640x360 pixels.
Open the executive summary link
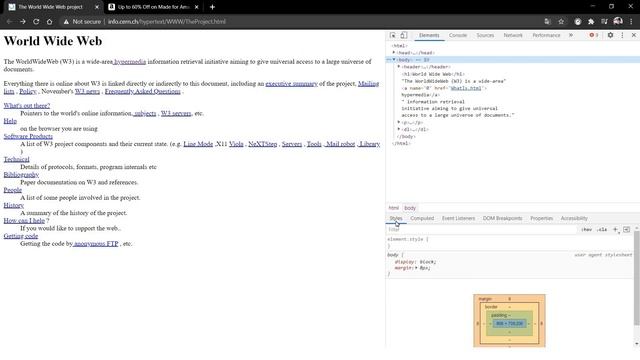coord(291,84)
